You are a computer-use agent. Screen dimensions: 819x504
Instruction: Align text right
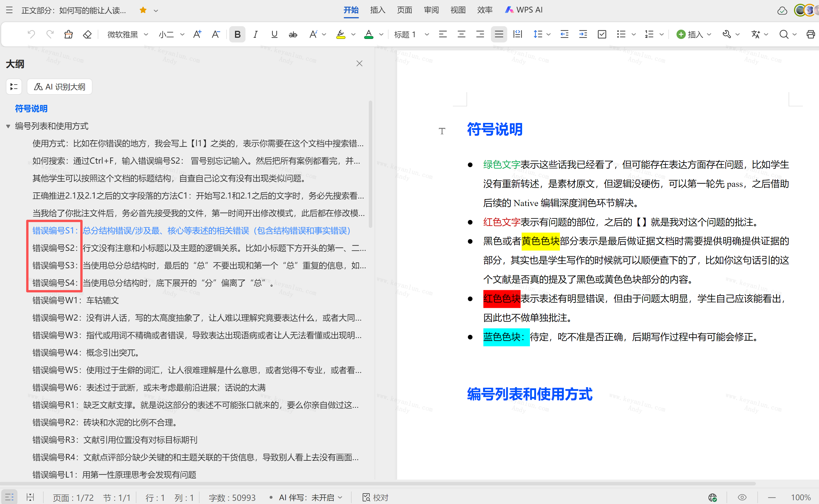coord(480,34)
